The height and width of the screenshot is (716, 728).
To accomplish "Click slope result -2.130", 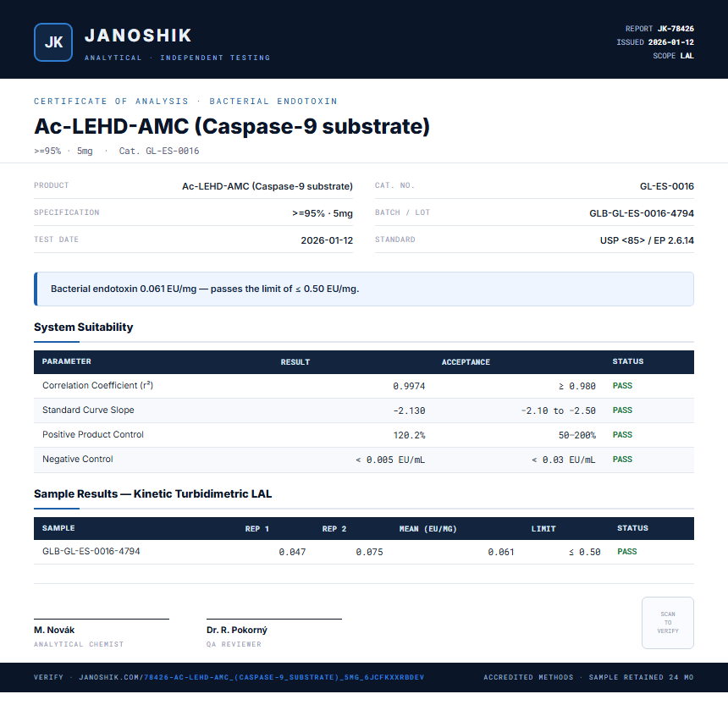I will [x=409, y=411].
